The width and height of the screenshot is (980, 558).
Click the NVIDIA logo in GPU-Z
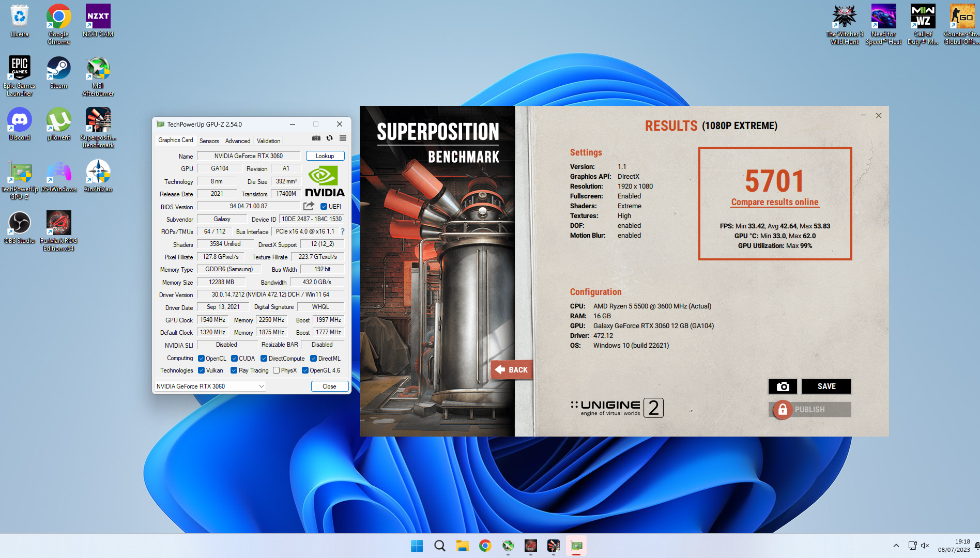[325, 181]
